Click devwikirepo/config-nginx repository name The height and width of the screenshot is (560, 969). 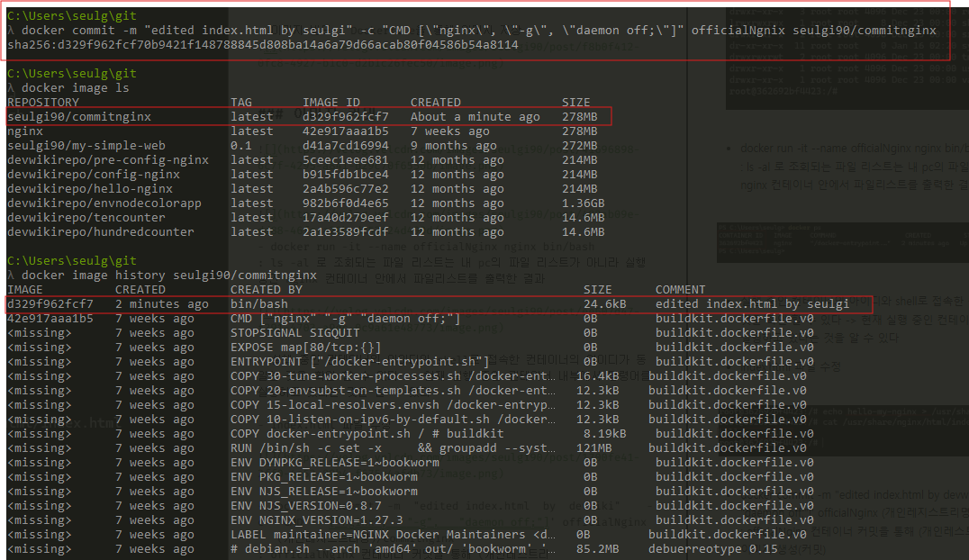[94, 175]
